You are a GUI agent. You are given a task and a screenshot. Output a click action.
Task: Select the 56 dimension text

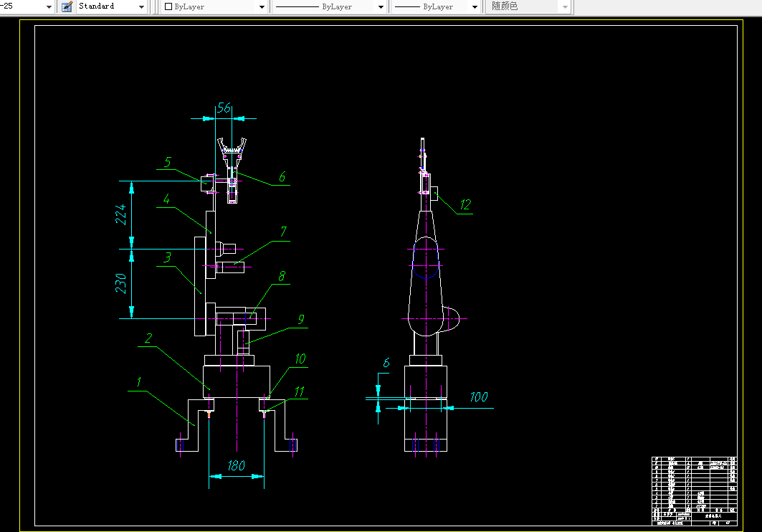pyautogui.click(x=224, y=108)
